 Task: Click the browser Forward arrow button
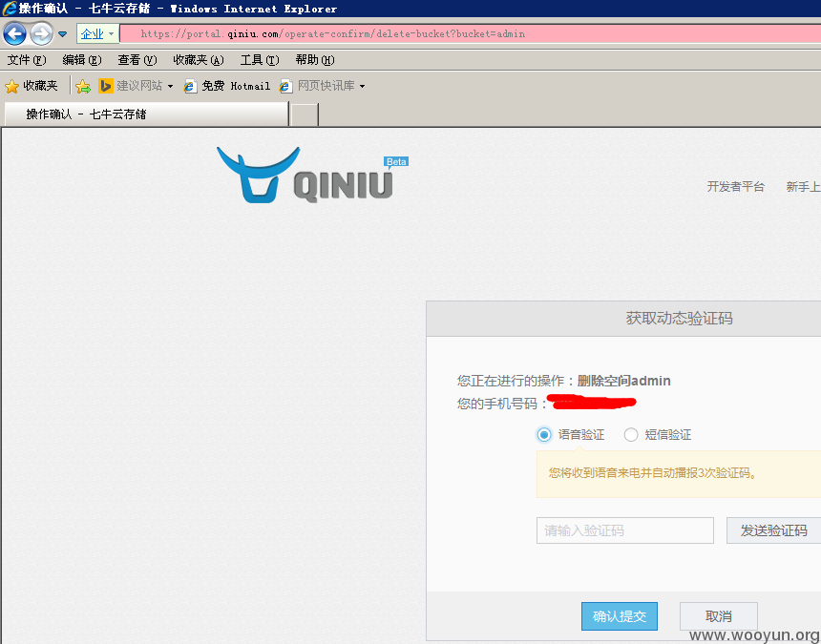pyautogui.click(x=41, y=34)
